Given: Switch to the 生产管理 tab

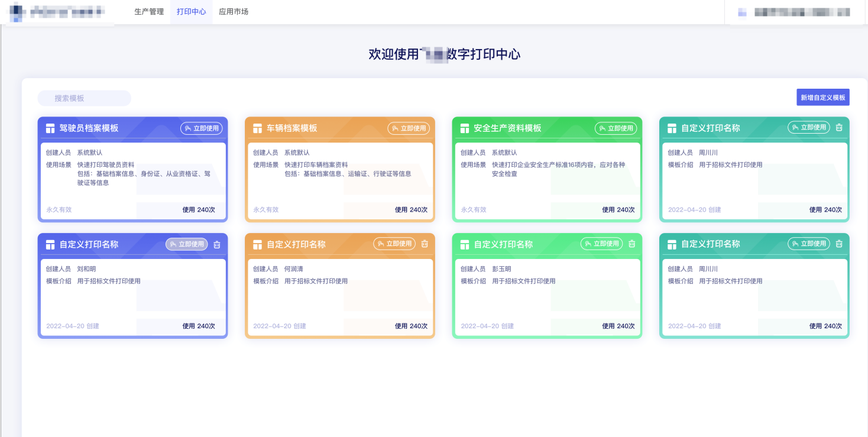Looking at the screenshot, I should click(149, 12).
